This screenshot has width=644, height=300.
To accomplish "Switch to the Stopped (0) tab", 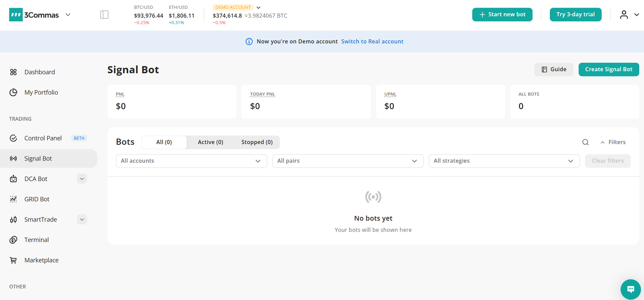I will 257,142.
